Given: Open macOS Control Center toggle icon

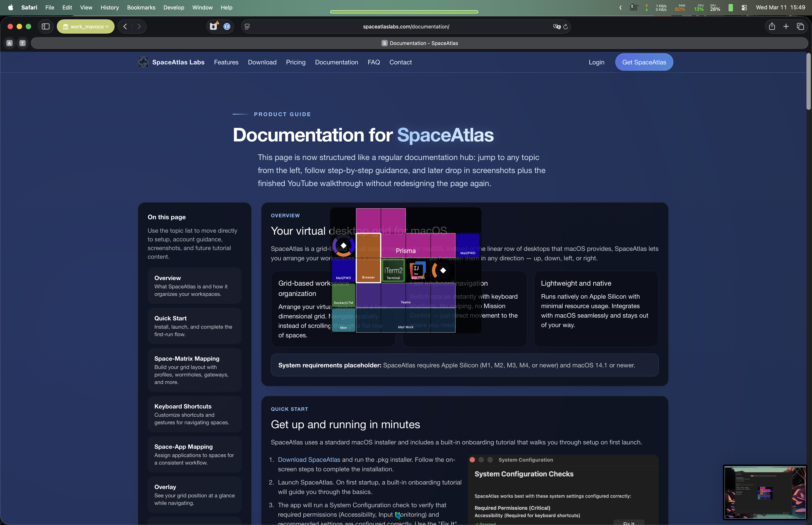Looking at the screenshot, I should point(744,8).
